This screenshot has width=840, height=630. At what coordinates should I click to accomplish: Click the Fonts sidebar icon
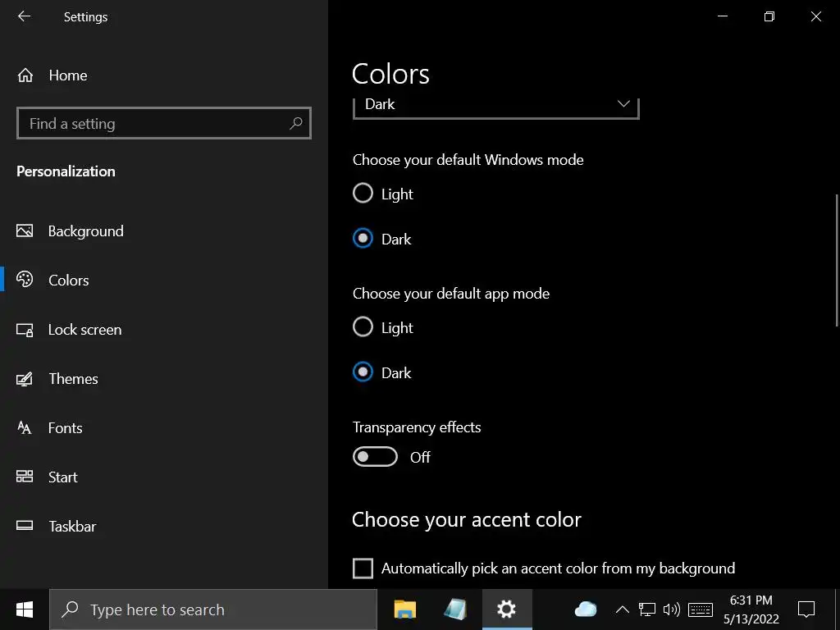(x=25, y=428)
